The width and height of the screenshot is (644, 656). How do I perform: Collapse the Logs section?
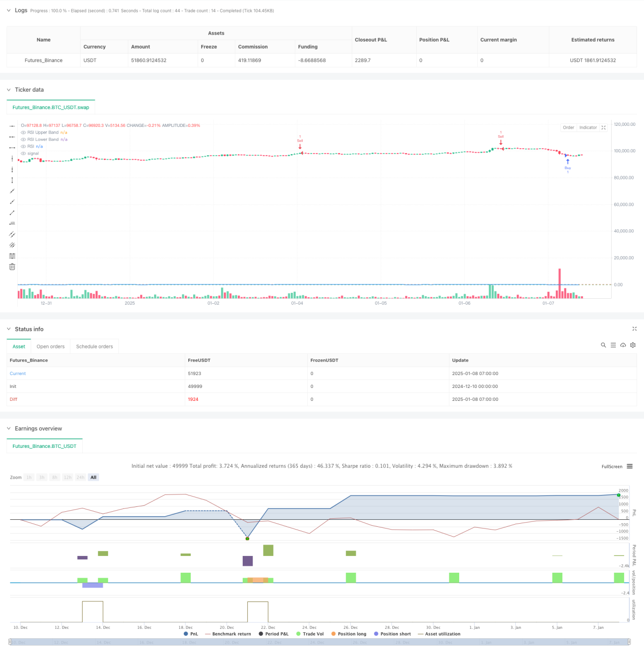(x=8, y=10)
